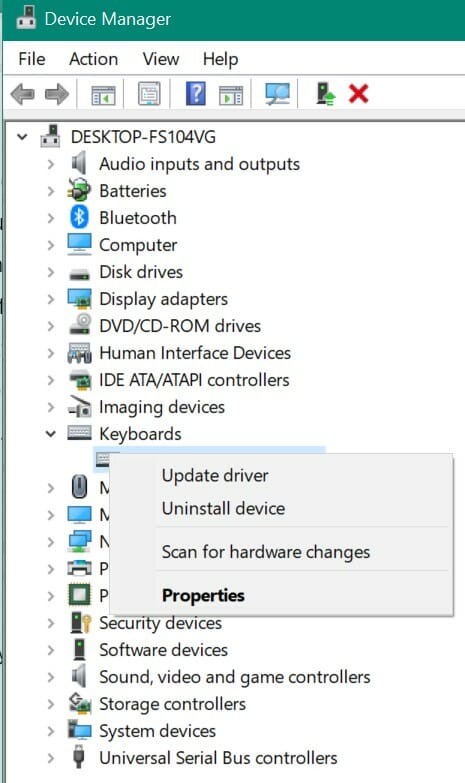The image size is (465, 783).
Task: Collapse the DESKTOP-FS104VG root node
Action: click(22, 136)
